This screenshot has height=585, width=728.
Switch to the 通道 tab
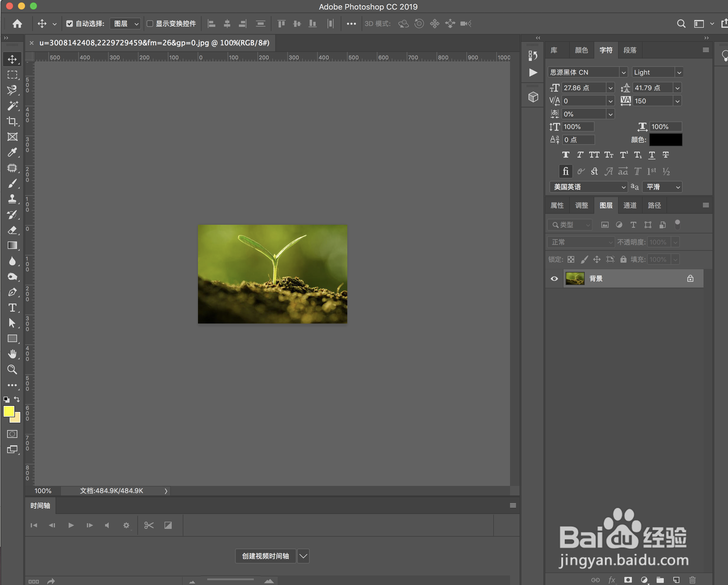pos(629,205)
